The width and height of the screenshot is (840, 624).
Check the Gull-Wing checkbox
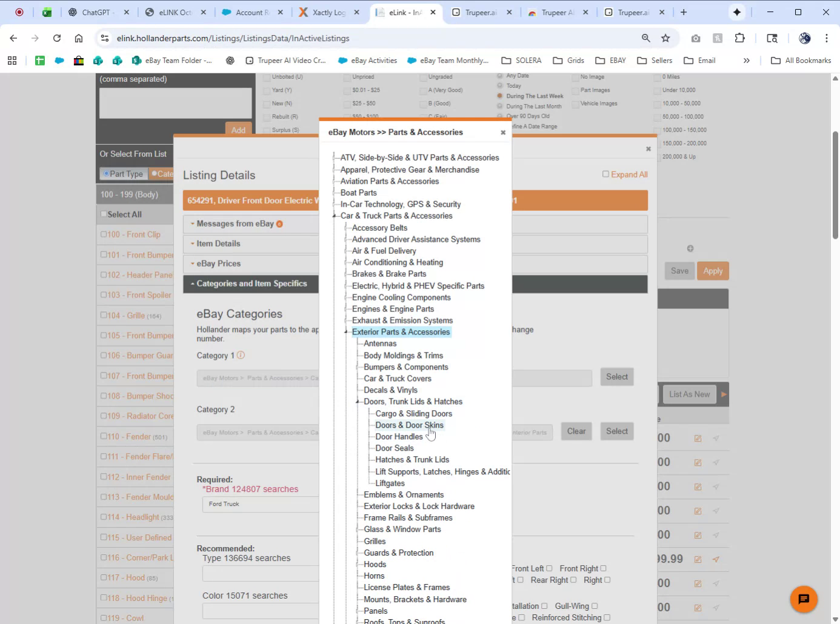coord(595,606)
